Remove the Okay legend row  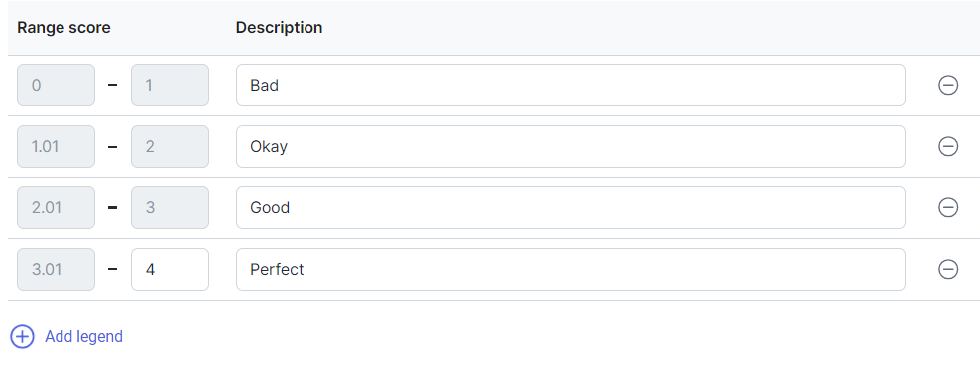point(948,146)
